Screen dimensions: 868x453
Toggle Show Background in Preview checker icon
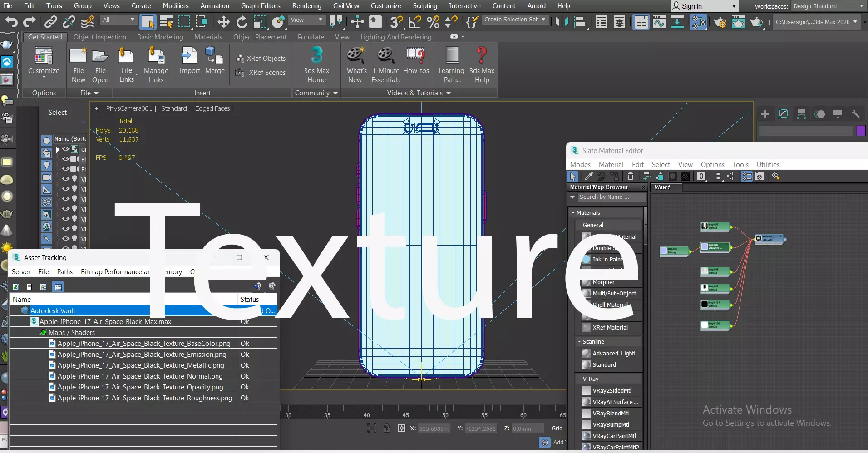pos(685,177)
